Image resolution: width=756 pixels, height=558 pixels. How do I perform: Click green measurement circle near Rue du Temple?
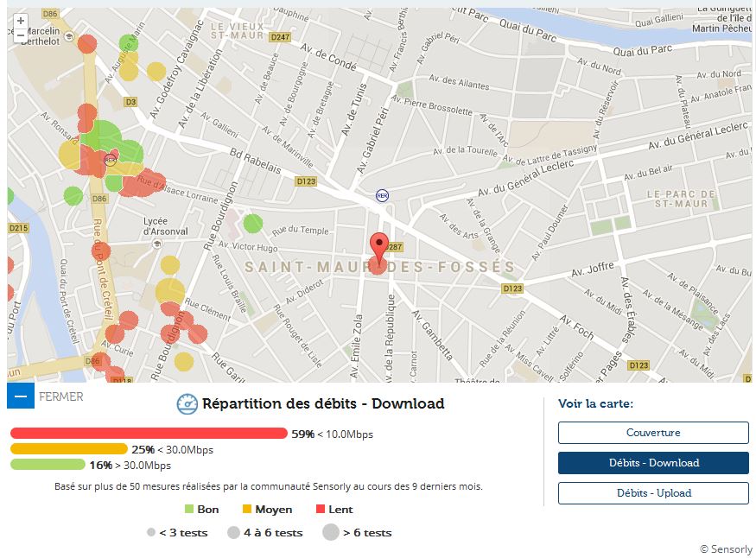252,224
